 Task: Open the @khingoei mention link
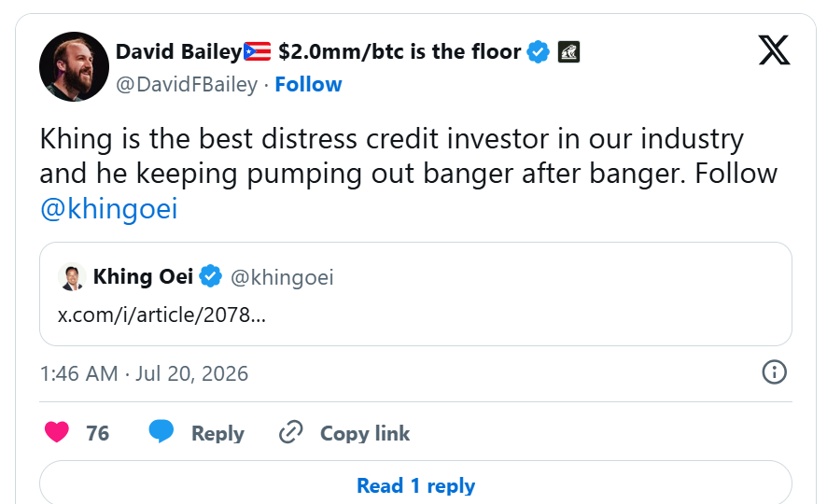coord(108,209)
